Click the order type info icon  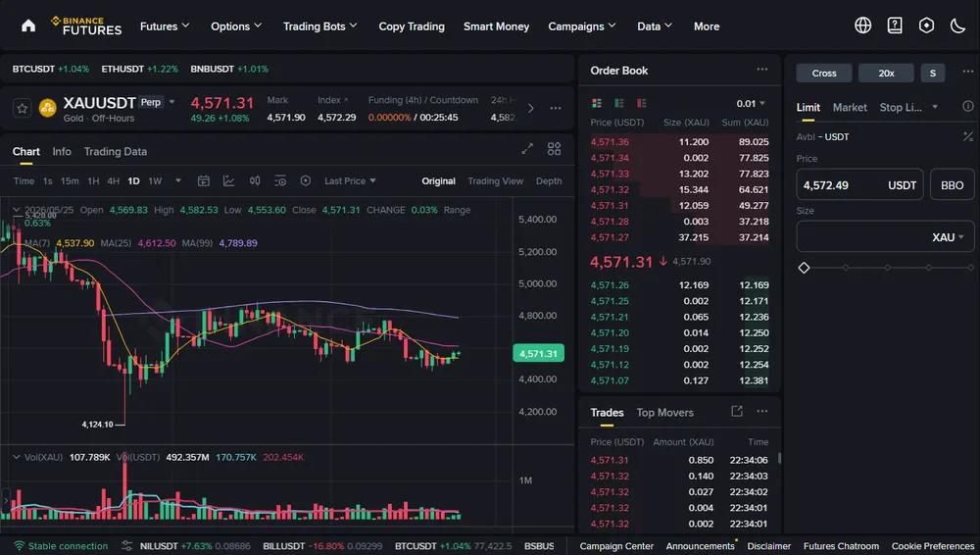click(967, 106)
